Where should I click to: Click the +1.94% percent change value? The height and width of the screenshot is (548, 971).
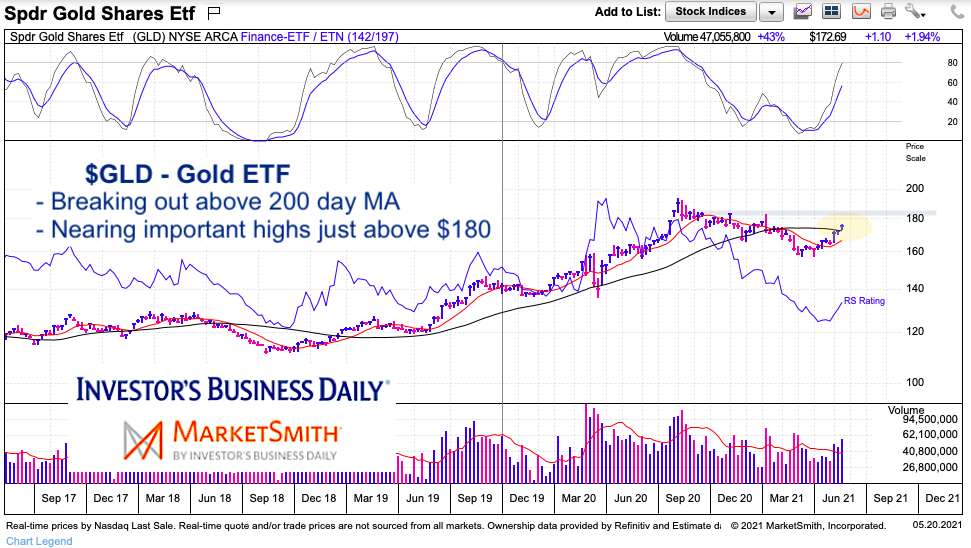click(x=922, y=37)
